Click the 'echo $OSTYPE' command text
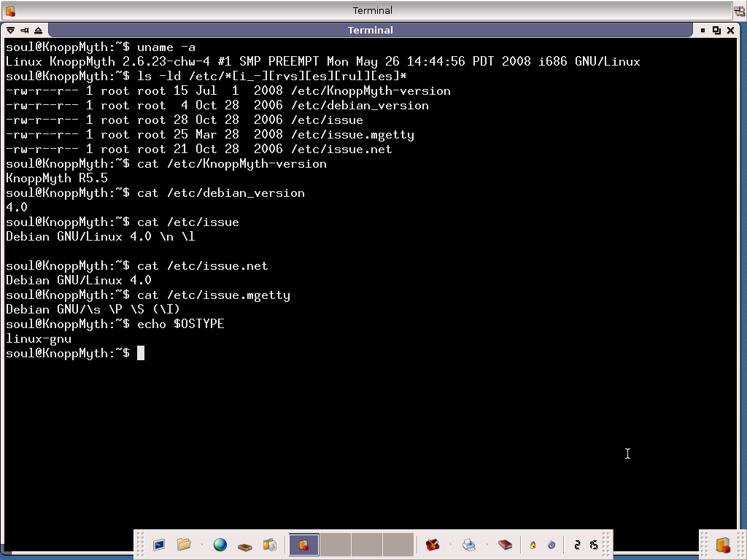Image resolution: width=747 pixels, height=560 pixels. point(181,324)
